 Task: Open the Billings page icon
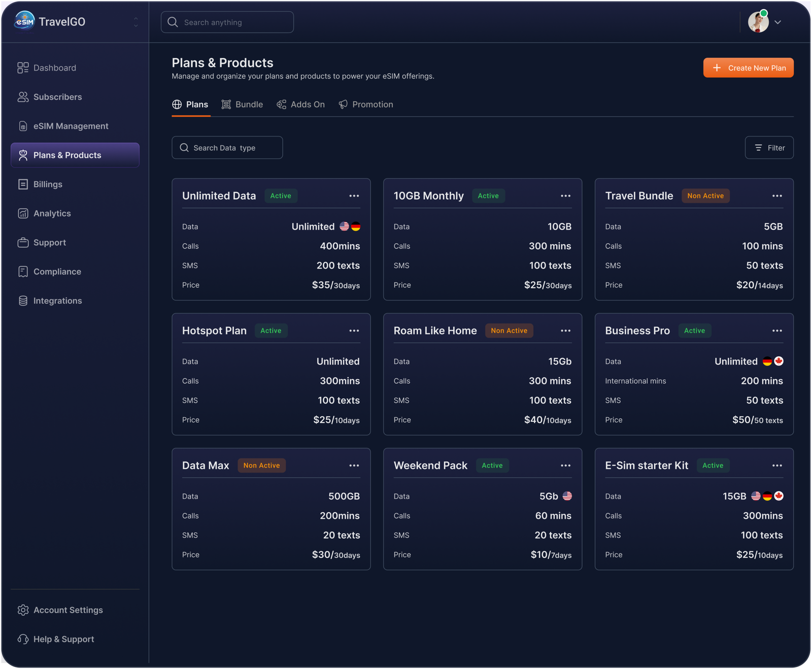[x=23, y=184]
